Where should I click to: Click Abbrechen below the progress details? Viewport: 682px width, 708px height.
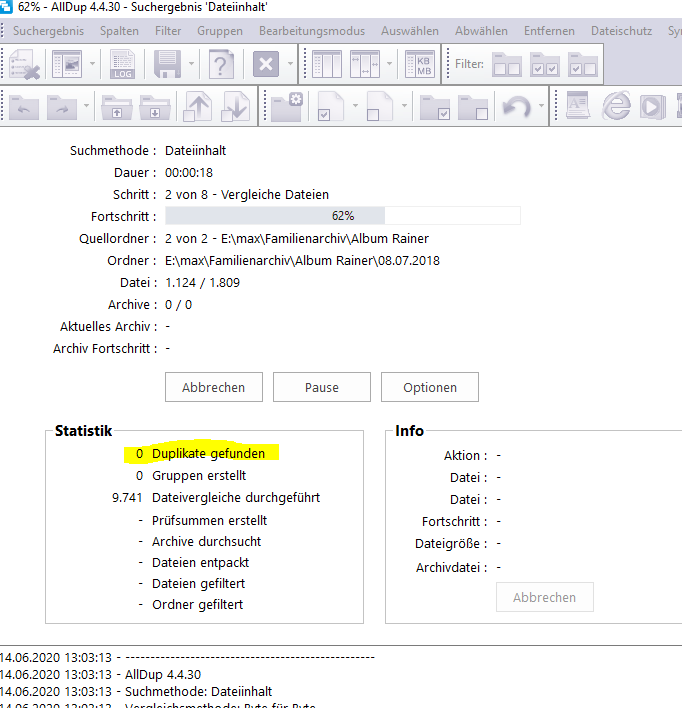pyautogui.click(x=213, y=387)
